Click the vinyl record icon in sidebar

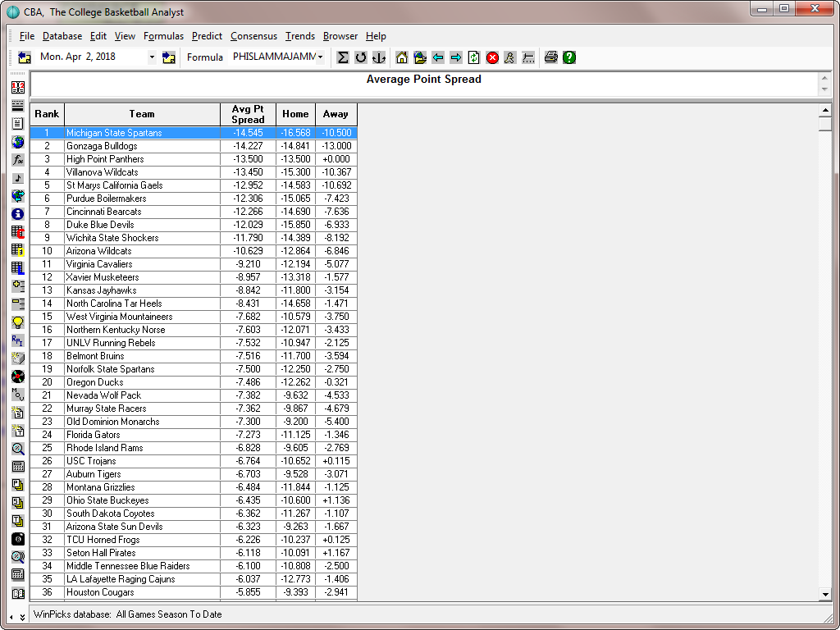[x=18, y=376]
